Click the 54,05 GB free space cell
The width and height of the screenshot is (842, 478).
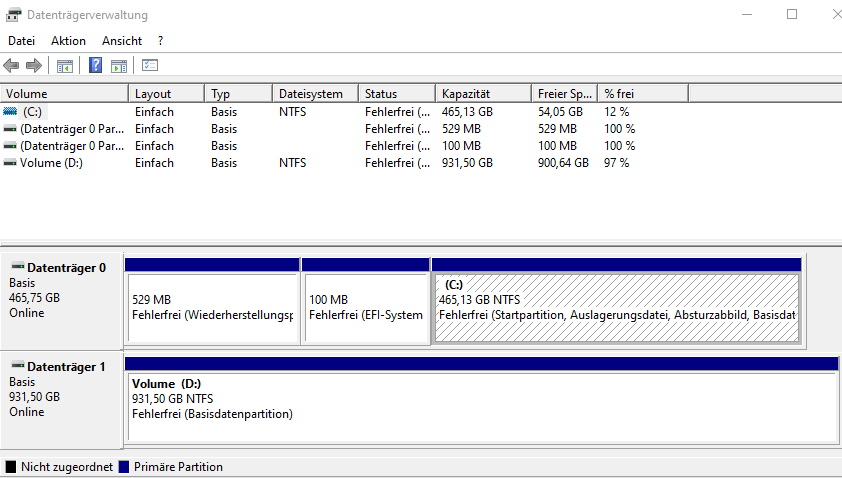coord(560,112)
